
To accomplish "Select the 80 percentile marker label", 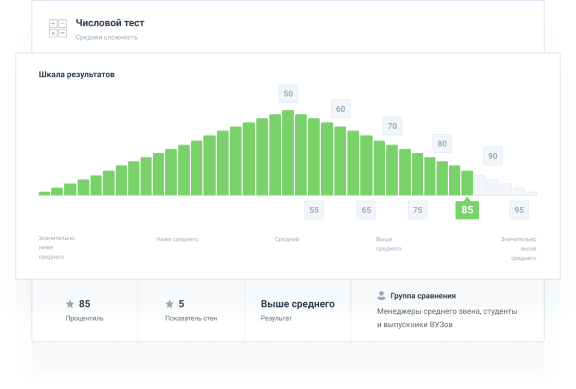I will point(442,144).
